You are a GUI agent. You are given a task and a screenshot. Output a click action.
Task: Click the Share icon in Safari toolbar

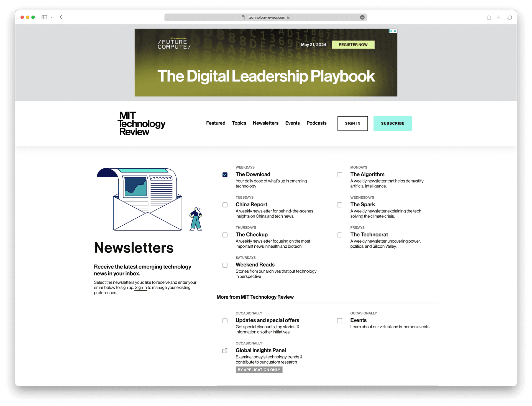pyautogui.click(x=489, y=17)
